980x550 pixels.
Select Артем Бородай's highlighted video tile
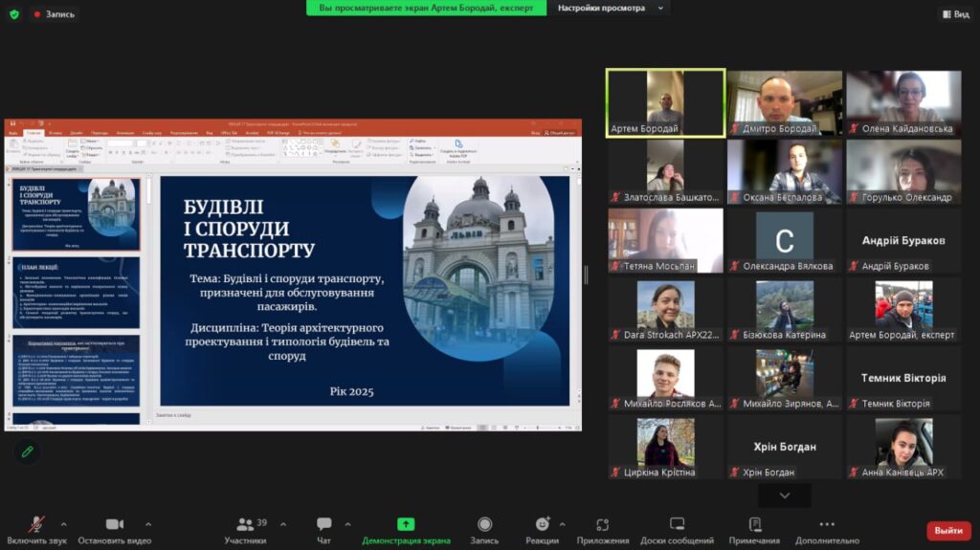[665, 102]
